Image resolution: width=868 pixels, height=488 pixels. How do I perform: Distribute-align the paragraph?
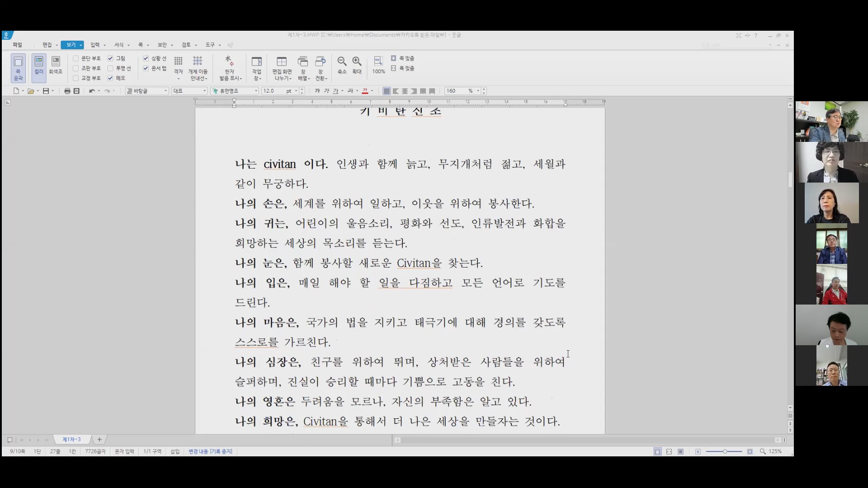423,91
